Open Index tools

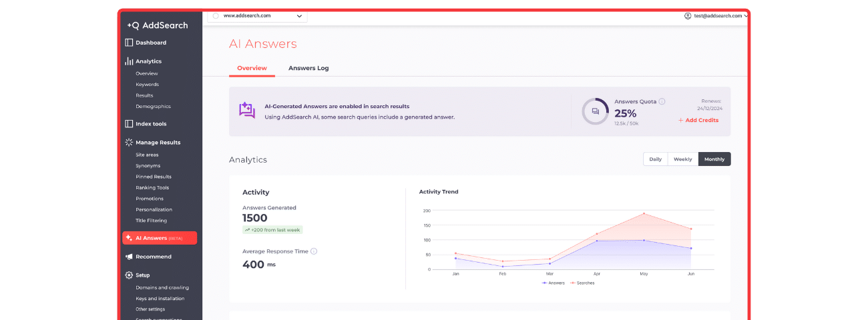click(x=151, y=124)
